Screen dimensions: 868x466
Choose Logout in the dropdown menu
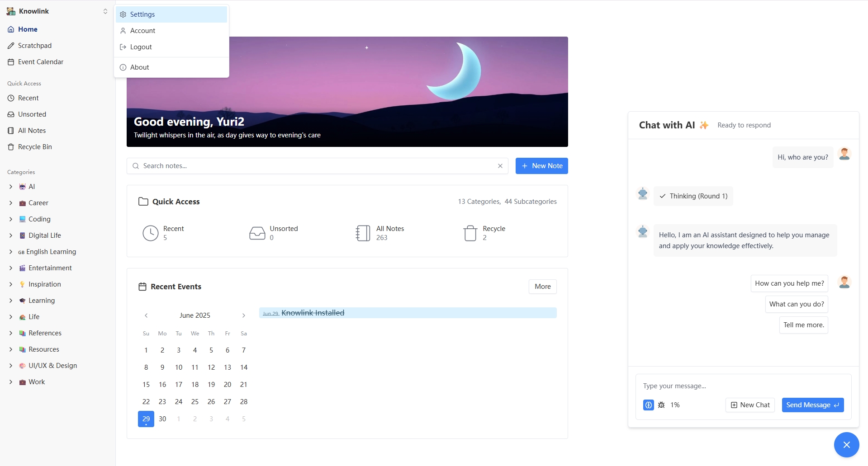click(x=171, y=47)
